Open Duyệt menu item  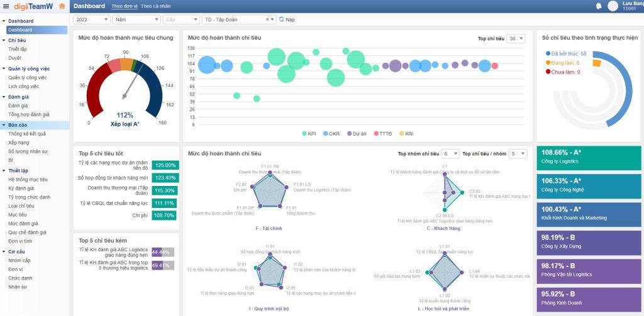(x=14, y=58)
